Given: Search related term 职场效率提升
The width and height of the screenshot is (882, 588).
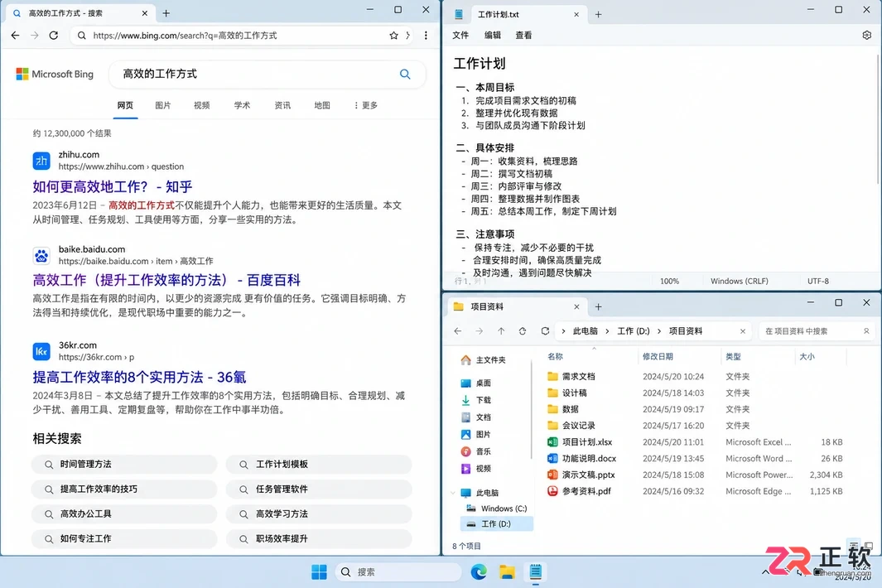Looking at the screenshot, I should point(319,538).
